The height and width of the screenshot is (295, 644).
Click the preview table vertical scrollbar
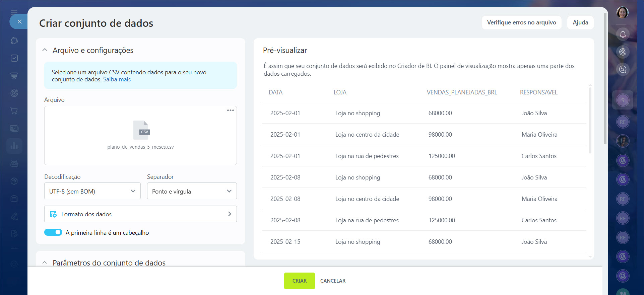(x=590, y=121)
